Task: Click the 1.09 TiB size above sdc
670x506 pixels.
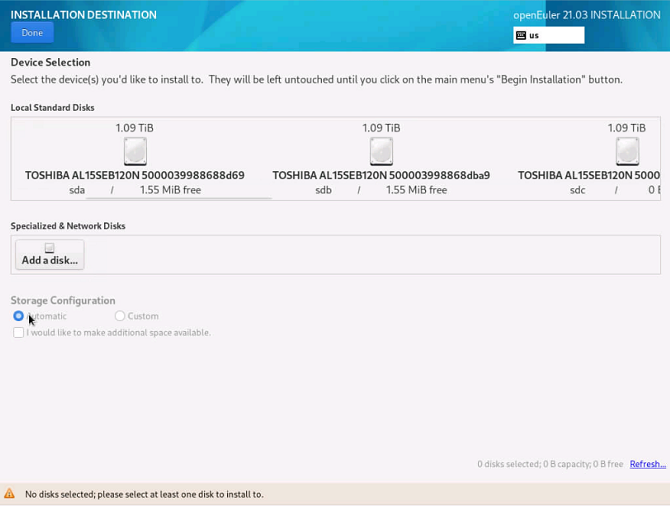Action: (626, 128)
